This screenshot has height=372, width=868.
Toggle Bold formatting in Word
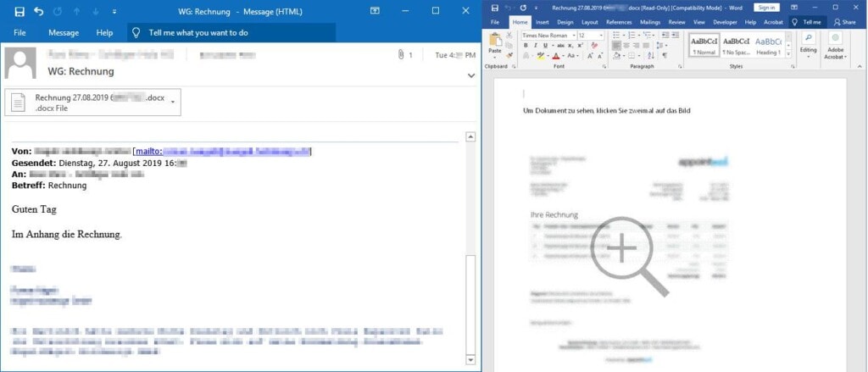point(526,46)
